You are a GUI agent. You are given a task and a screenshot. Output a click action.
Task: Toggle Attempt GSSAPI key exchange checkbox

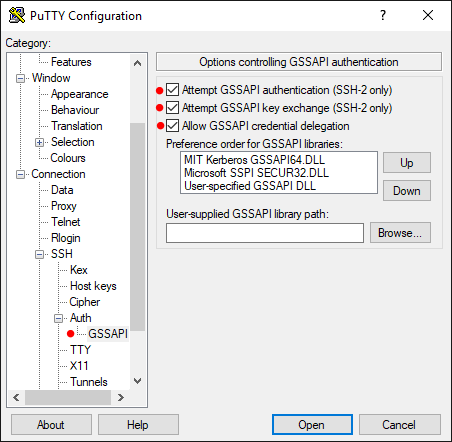(x=172, y=108)
